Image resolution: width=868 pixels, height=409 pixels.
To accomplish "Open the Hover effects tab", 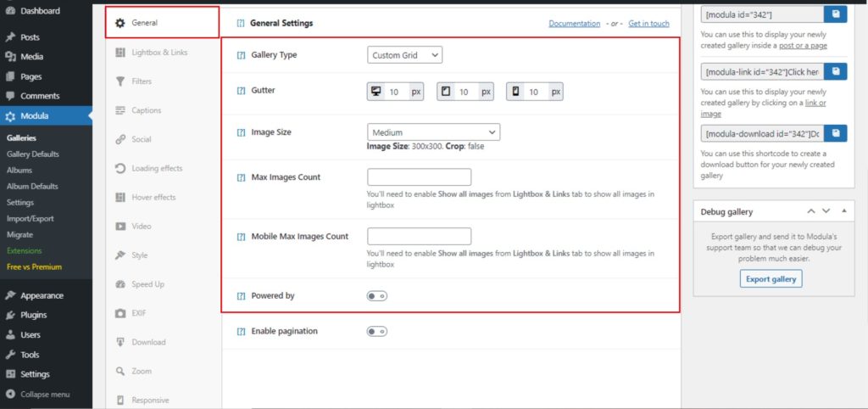I will (x=153, y=198).
